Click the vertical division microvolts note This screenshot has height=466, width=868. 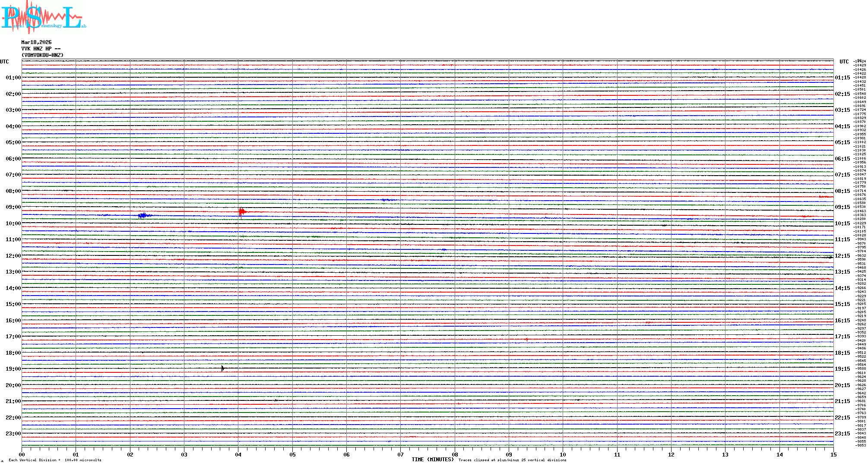pyautogui.click(x=55, y=460)
